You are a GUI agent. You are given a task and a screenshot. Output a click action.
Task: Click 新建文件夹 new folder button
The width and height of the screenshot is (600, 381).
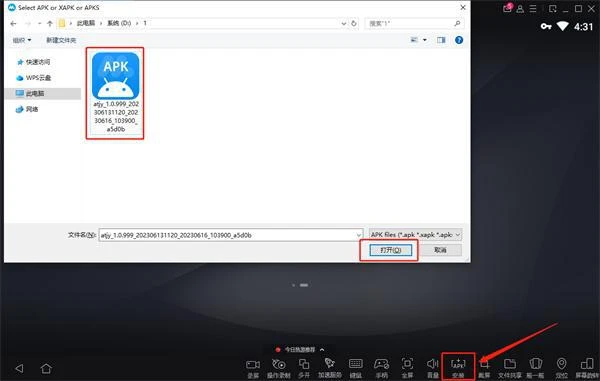61,40
